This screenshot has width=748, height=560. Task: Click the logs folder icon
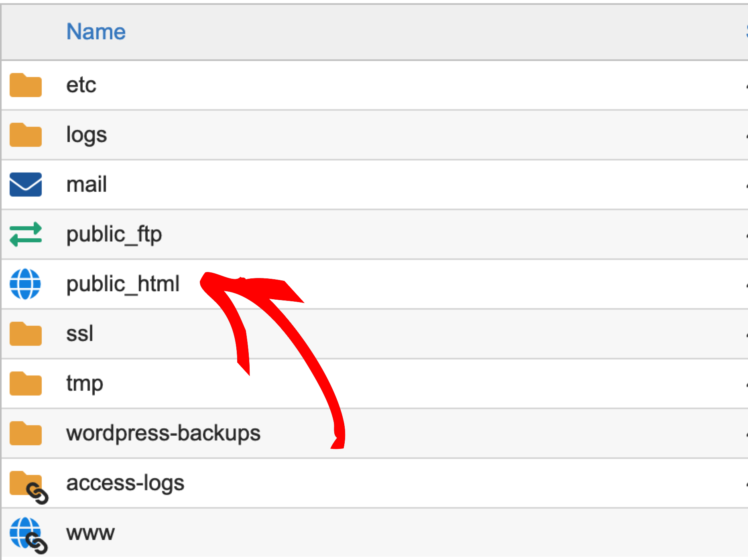[26, 135]
